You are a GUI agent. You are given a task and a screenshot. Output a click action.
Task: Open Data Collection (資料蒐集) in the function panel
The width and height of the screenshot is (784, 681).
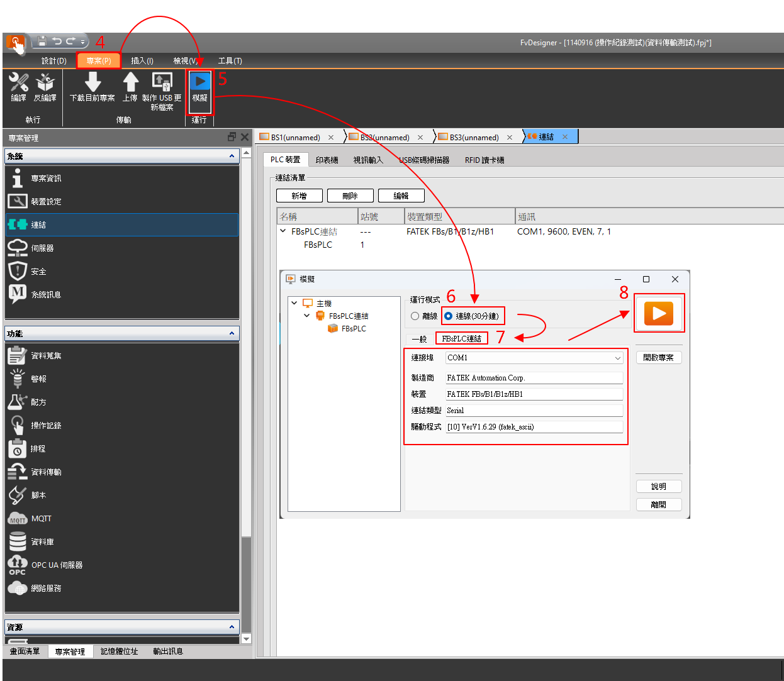(46, 356)
